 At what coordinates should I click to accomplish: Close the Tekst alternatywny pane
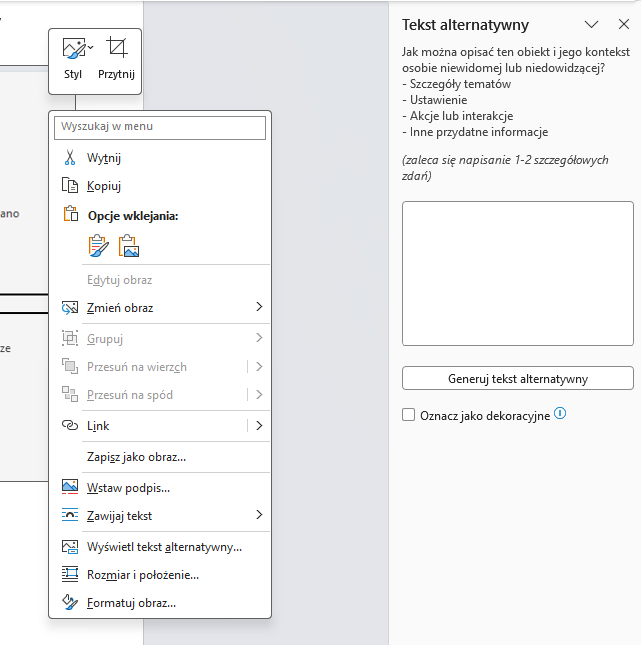pyautogui.click(x=624, y=24)
